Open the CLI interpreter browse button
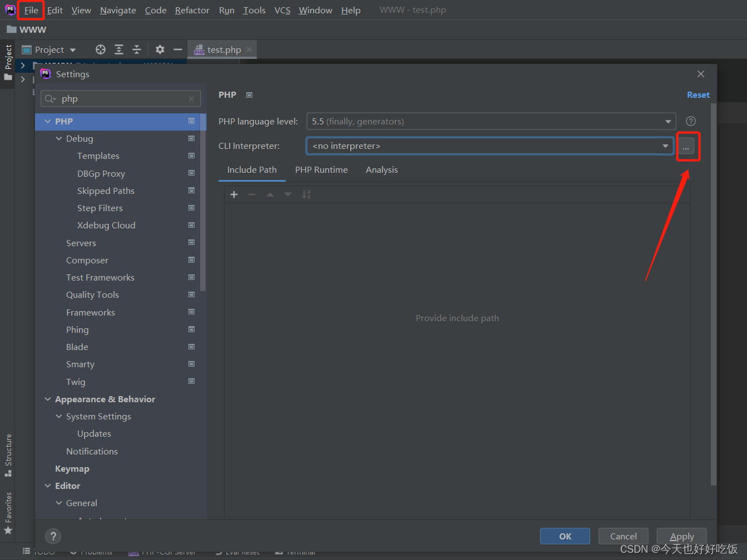This screenshot has height=560, width=747. click(x=686, y=146)
